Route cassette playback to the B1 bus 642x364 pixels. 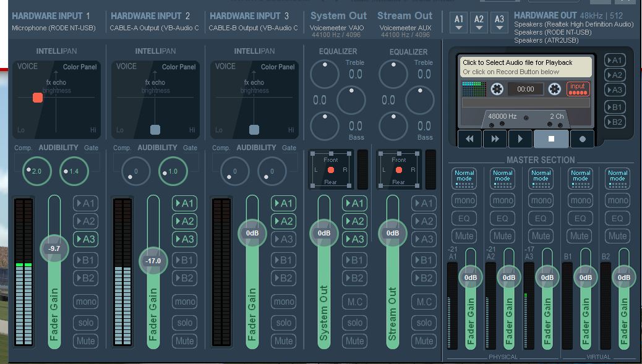coord(614,107)
